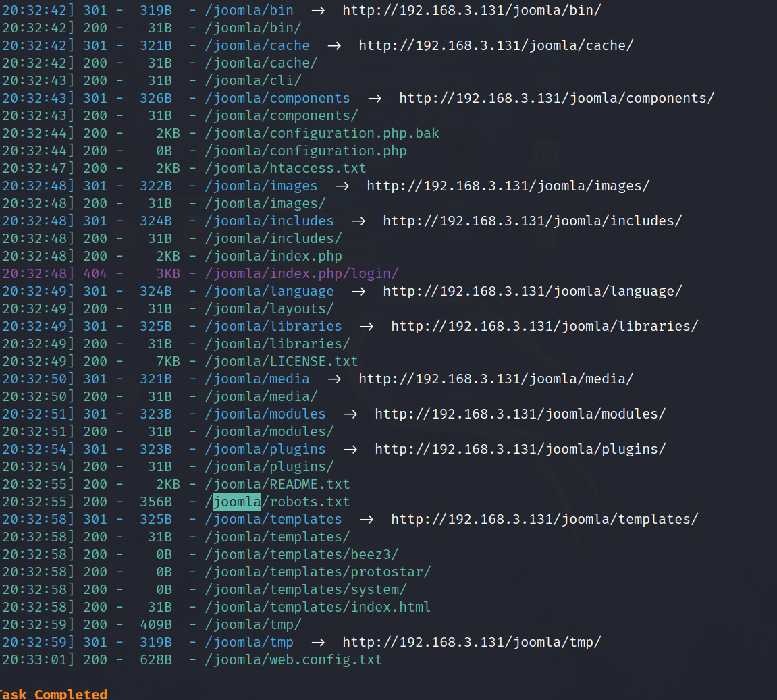Image resolution: width=777 pixels, height=700 pixels.
Task: Open the joomla/tmp/ redirect URL
Action: click(471, 642)
